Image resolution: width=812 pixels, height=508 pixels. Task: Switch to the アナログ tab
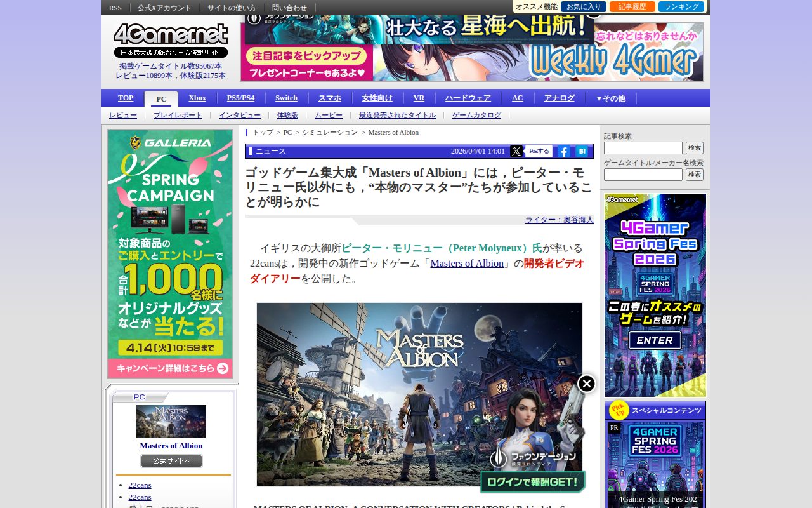559,98
